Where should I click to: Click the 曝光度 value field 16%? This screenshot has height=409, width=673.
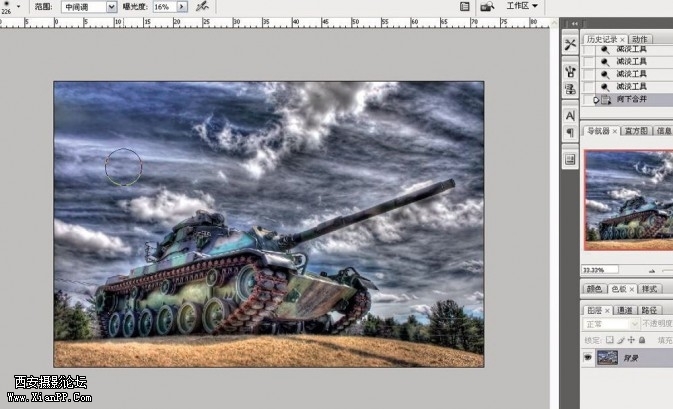click(x=165, y=7)
